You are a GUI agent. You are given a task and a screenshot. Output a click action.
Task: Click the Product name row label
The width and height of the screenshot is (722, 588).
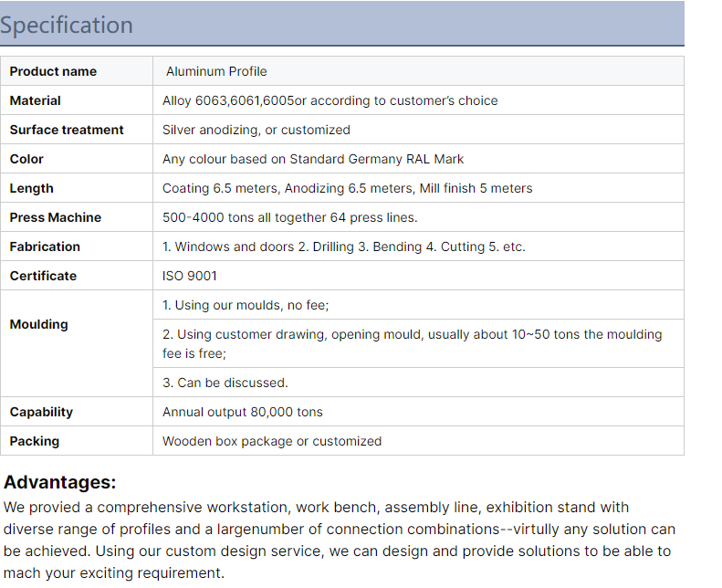click(x=53, y=71)
